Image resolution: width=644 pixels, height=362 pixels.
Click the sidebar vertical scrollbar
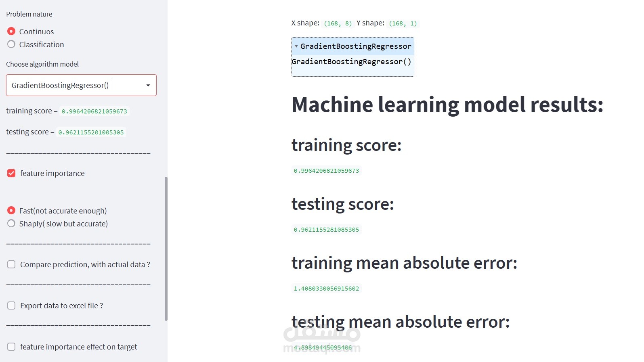tap(166, 248)
